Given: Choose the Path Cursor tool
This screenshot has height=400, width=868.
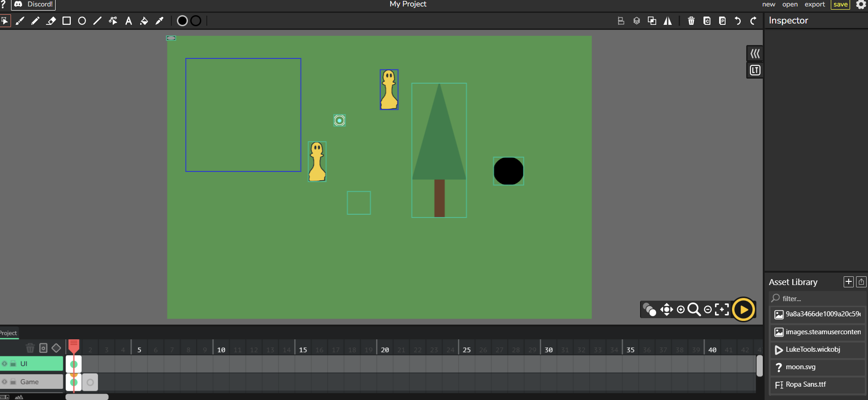Looking at the screenshot, I should click(113, 21).
